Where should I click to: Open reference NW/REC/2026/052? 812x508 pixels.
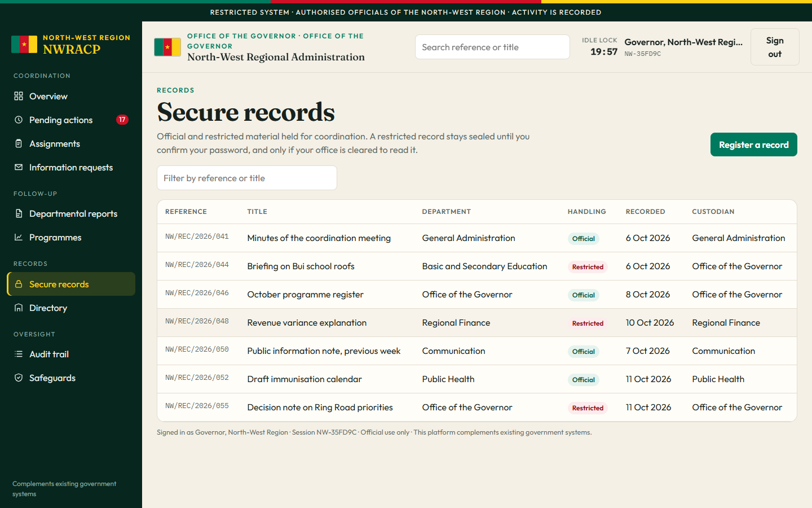click(x=197, y=378)
